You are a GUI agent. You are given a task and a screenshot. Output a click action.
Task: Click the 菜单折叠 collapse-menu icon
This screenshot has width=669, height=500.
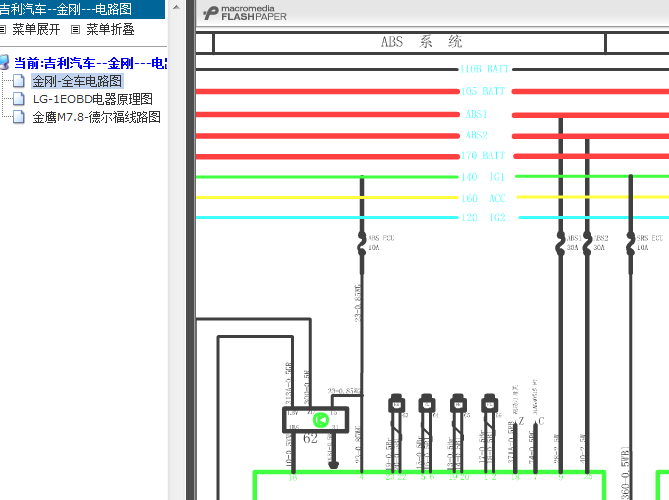pyautogui.click(x=77, y=29)
